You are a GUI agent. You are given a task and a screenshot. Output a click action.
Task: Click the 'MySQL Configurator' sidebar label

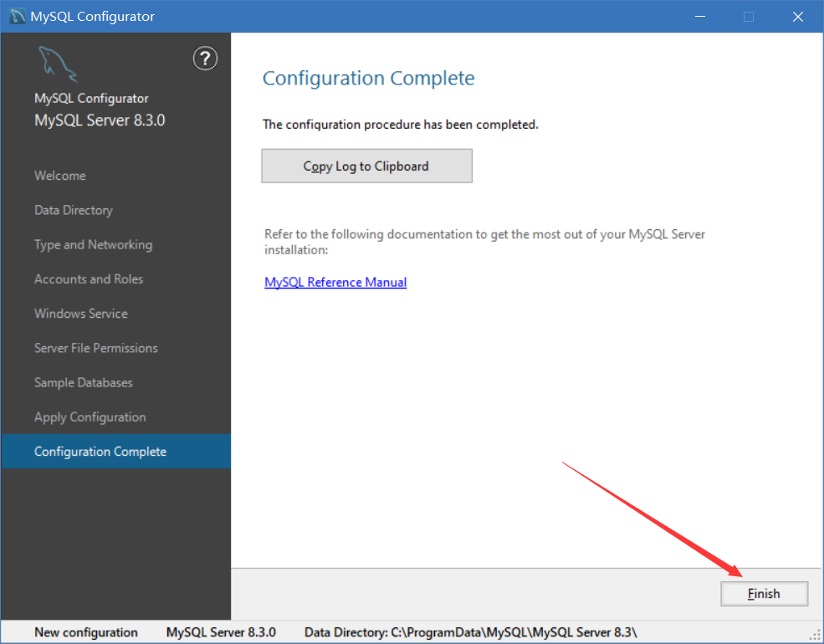coord(91,98)
